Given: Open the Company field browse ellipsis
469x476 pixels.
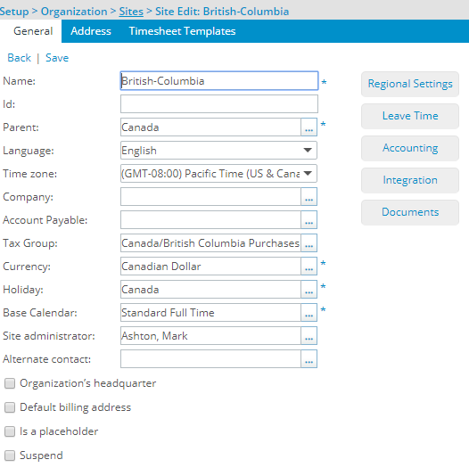Looking at the screenshot, I should coord(309,197).
